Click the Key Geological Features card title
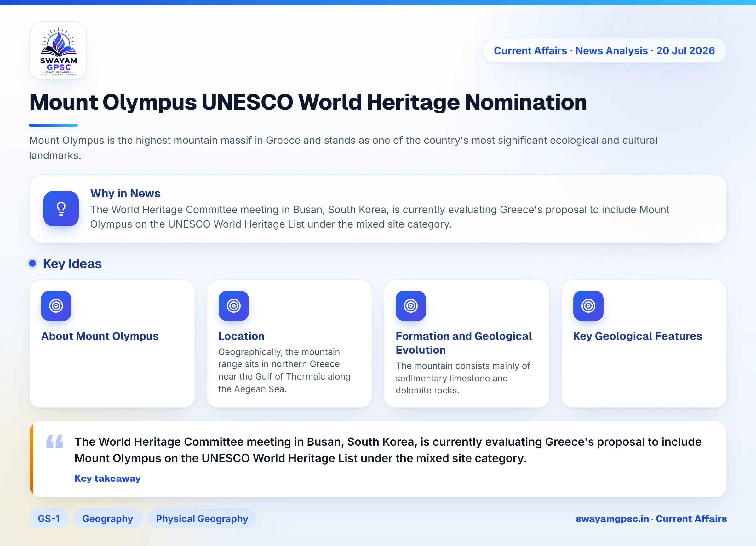 point(637,336)
